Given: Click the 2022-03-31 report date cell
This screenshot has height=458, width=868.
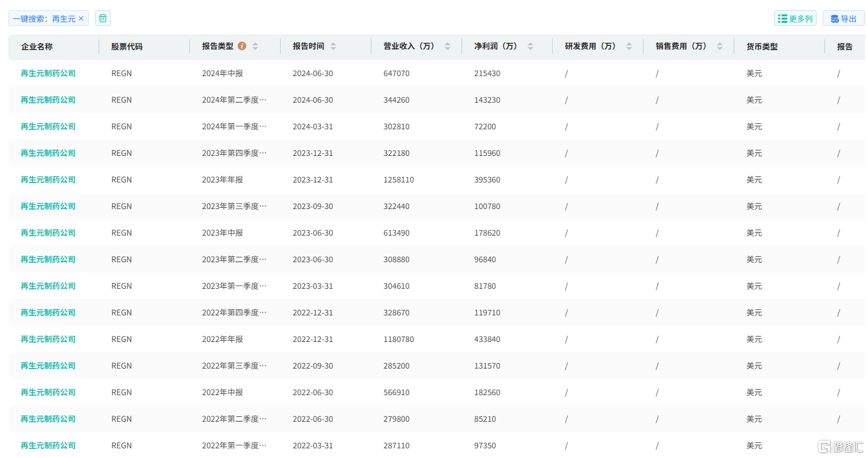Looking at the screenshot, I should point(313,445).
